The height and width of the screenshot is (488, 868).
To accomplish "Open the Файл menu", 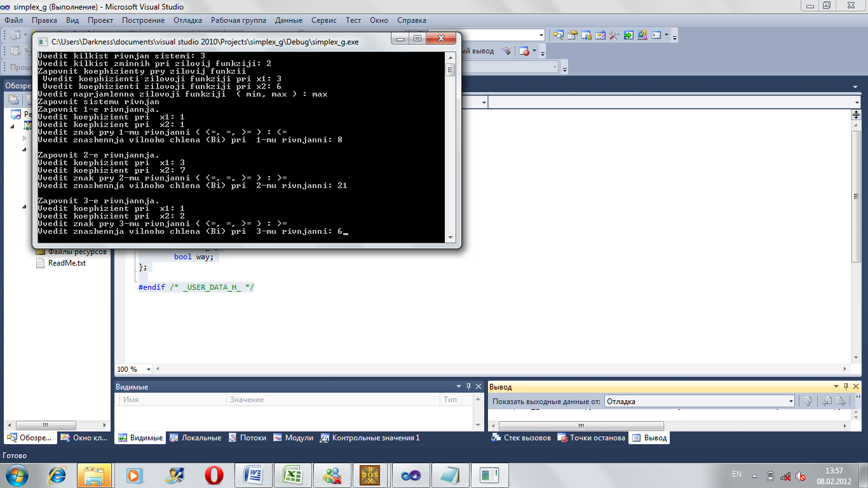I will tap(13, 20).
